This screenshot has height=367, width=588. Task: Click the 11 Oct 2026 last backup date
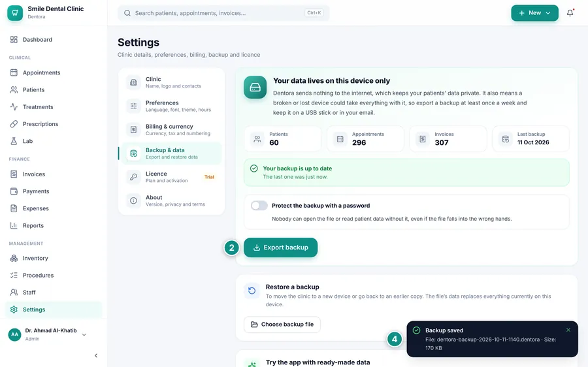coord(533,142)
